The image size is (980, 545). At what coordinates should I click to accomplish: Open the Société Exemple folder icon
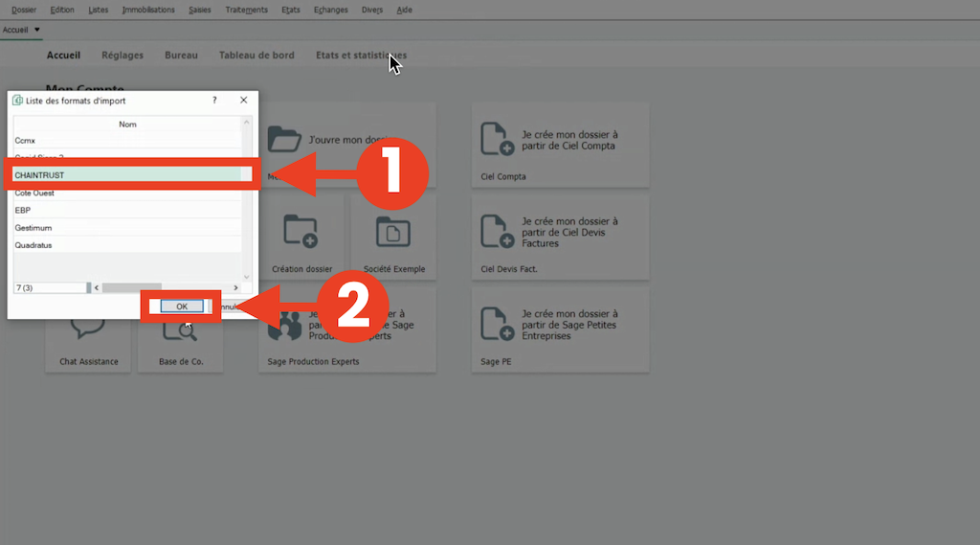click(x=393, y=231)
